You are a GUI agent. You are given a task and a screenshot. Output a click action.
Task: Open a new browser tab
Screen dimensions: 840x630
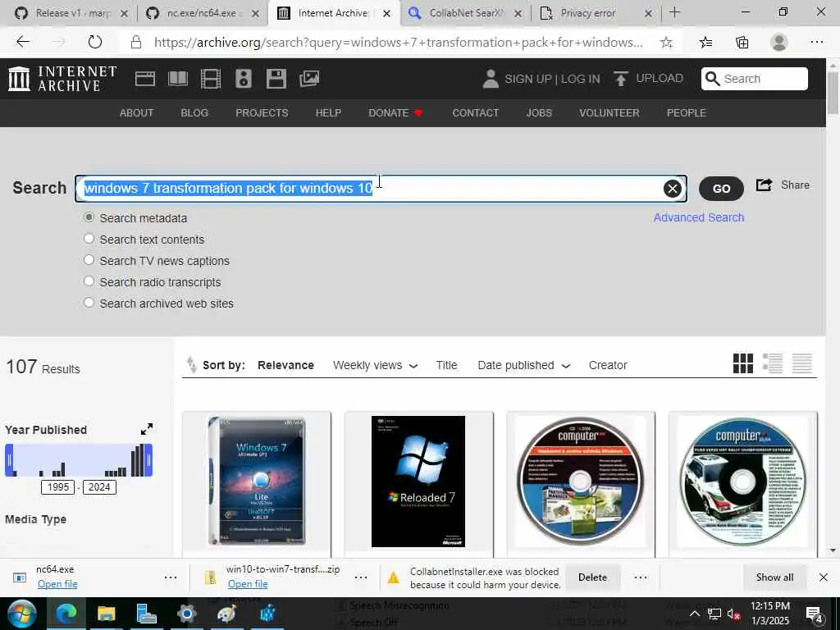pyautogui.click(x=674, y=12)
